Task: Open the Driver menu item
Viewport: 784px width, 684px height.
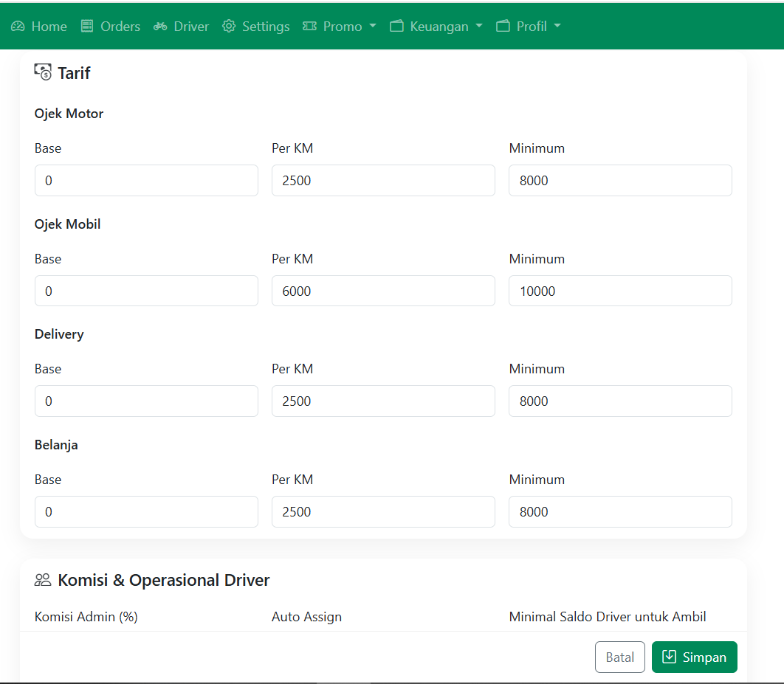Action: coord(191,27)
